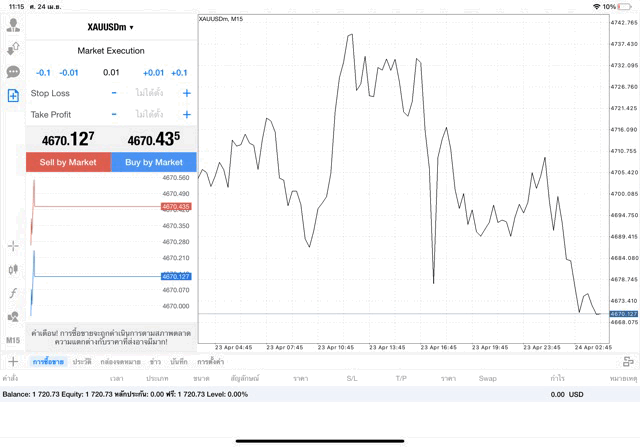
Task: Increase Stop Loss with plus button
Action: (x=186, y=93)
